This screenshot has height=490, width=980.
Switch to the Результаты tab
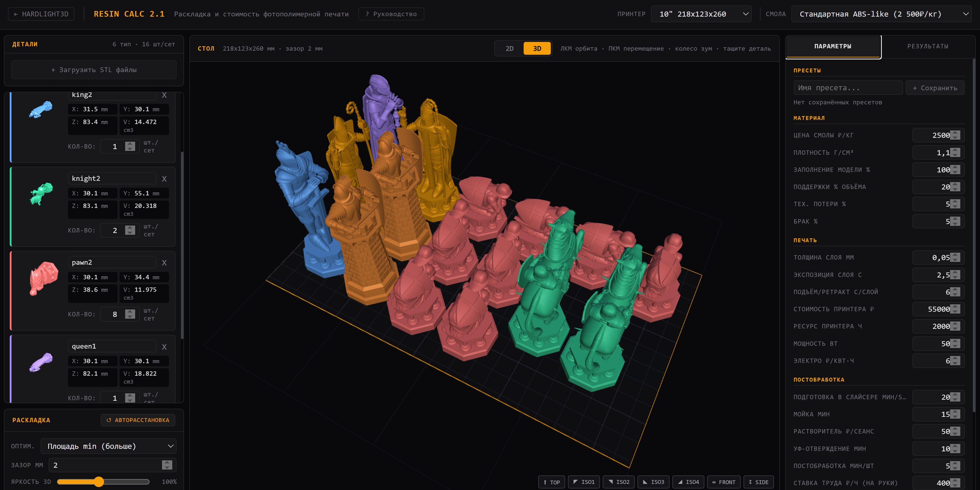[x=927, y=46]
